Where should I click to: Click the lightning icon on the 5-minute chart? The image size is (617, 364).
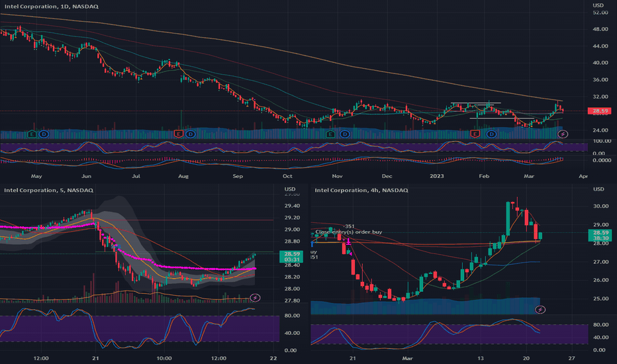(255, 298)
